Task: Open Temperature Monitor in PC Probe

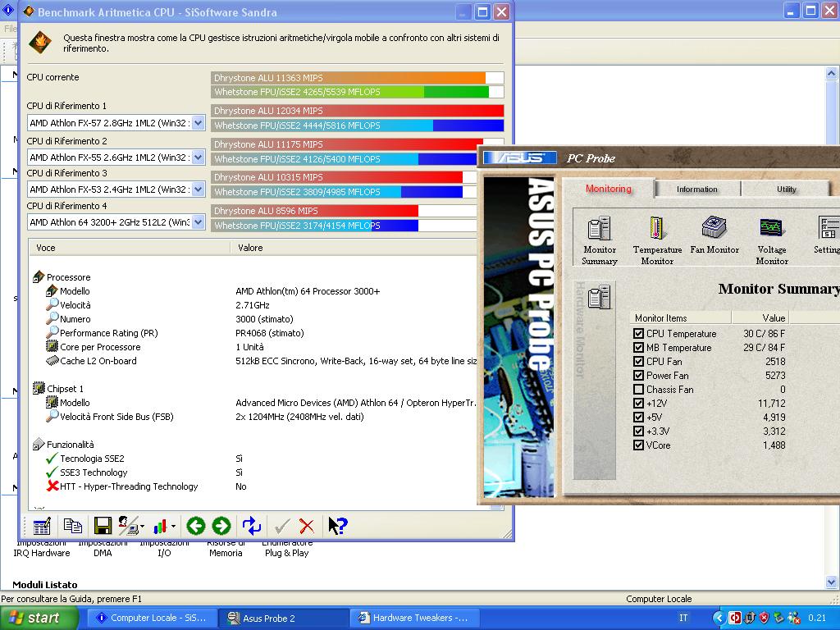Action: (x=657, y=240)
